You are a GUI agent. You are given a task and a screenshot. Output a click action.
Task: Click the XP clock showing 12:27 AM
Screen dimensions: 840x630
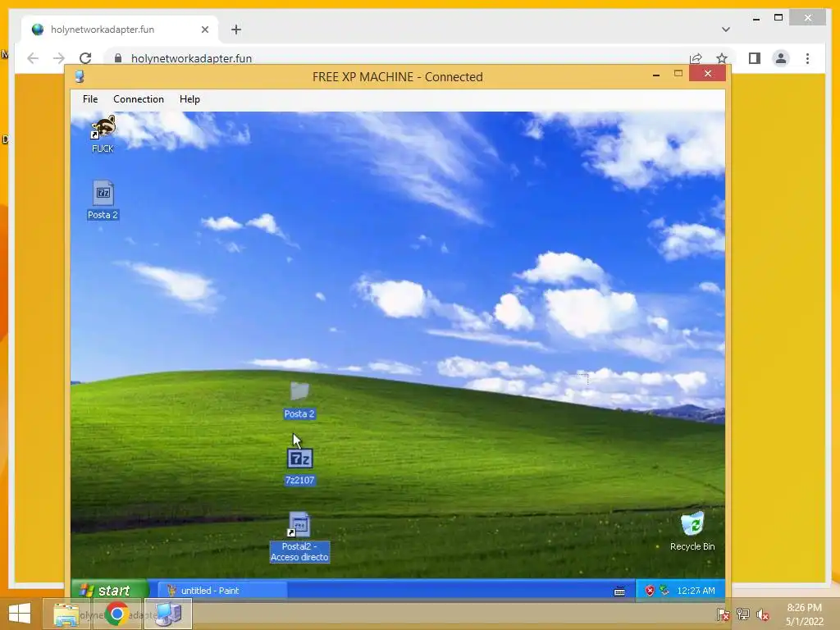point(696,591)
